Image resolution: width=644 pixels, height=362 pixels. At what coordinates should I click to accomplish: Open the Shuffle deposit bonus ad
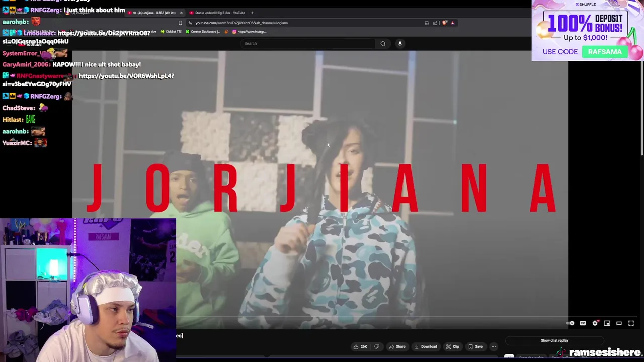(588, 30)
